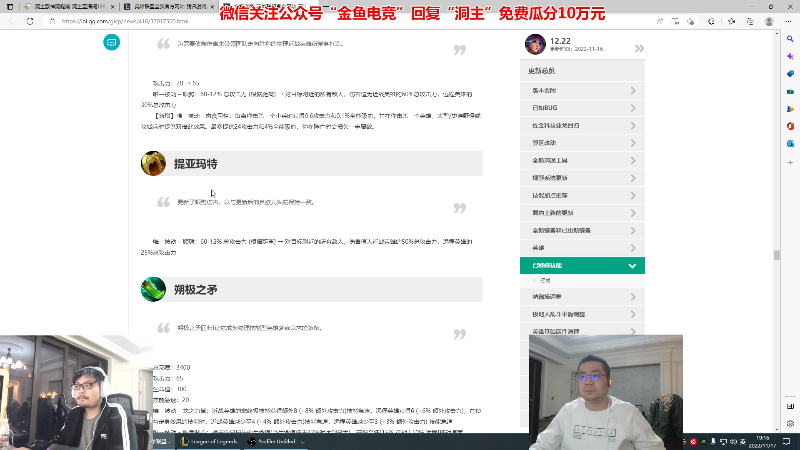Collapse sidebar with the double-chevron icon
Screen dimensions: 800x450
coord(639,48)
